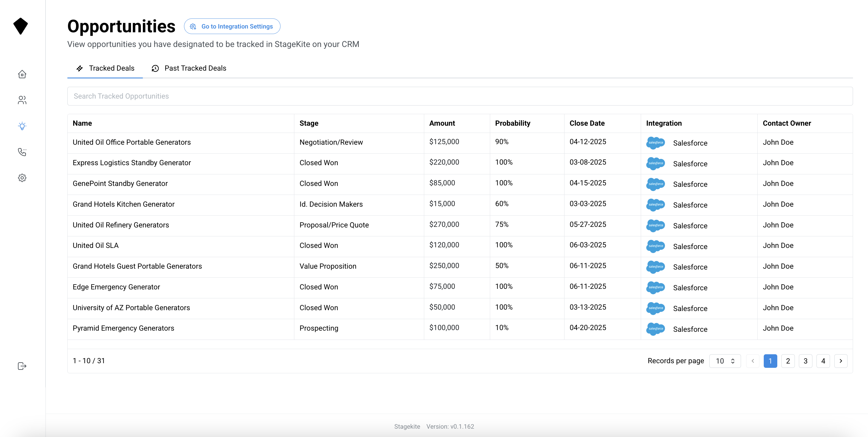This screenshot has width=868, height=437.
Task: Open the Home sidebar icon
Action: 22,74
